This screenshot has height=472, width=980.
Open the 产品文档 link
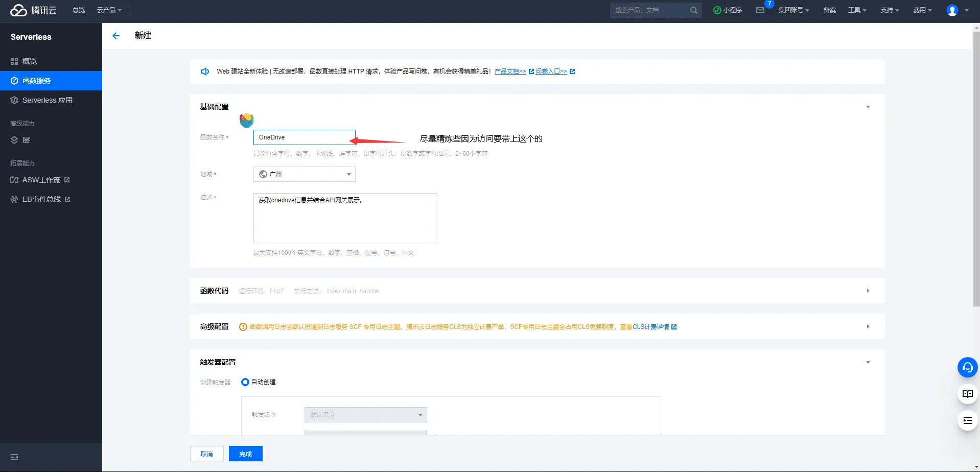click(510, 72)
